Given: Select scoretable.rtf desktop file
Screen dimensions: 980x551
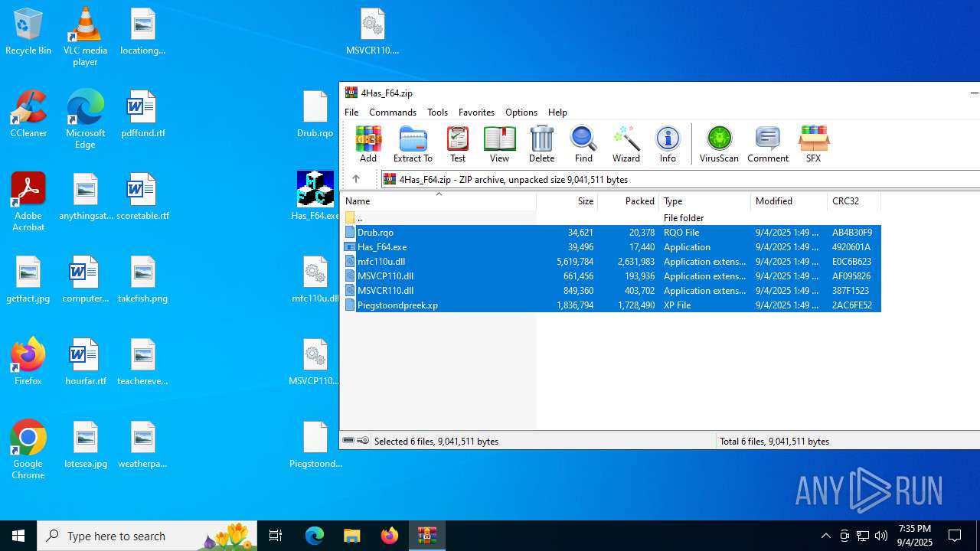Looking at the screenshot, I should [x=142, y=197].
